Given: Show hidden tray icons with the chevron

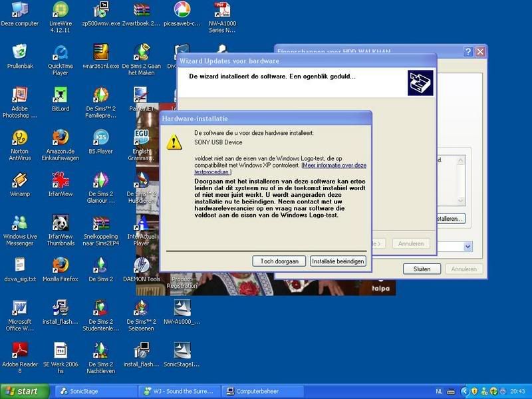Looking at the screenshot, I should tap(465, 392).
